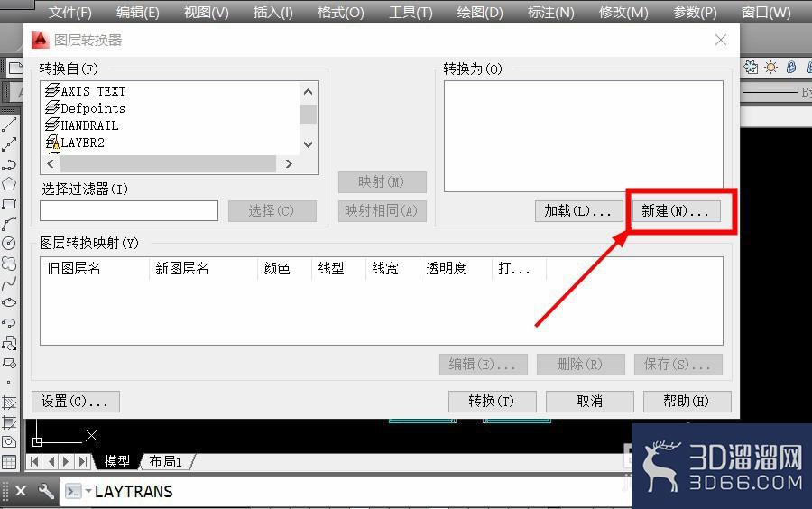
Task: Click the layer freeze snowflake icon
Action: (751, 67)
